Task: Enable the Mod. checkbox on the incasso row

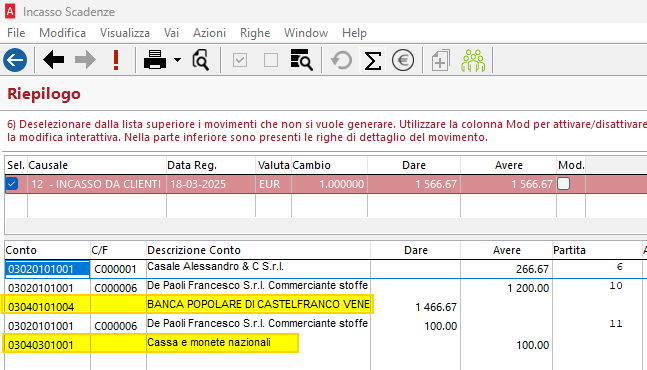Action: pyautogui.click(x=564, y=184)
